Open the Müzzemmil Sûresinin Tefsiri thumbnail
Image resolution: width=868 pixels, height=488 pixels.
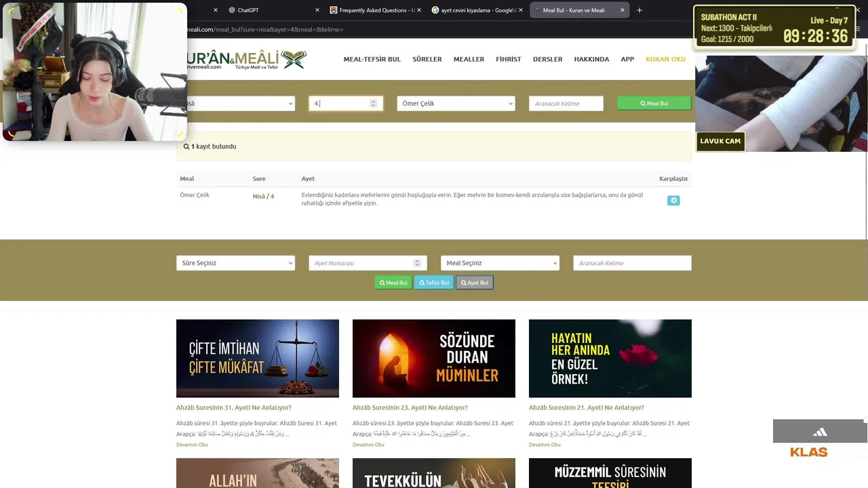click(610, 473)
